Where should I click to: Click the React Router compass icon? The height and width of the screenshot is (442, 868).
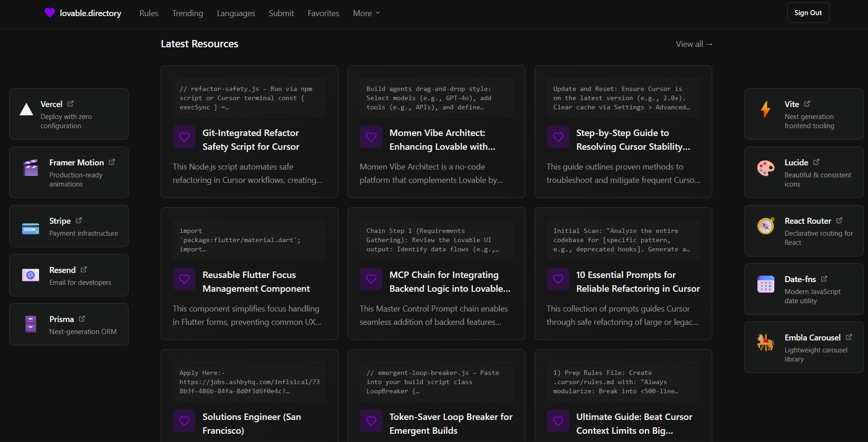click(x=766, y=226)
